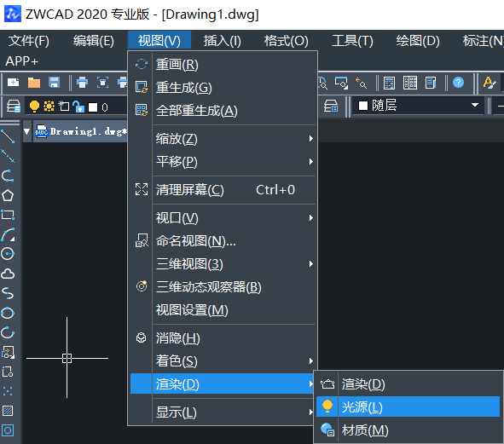Switch to the Drawing1.dwg tab
Viewport: 504px width, 444px height.
click(80, 131)
